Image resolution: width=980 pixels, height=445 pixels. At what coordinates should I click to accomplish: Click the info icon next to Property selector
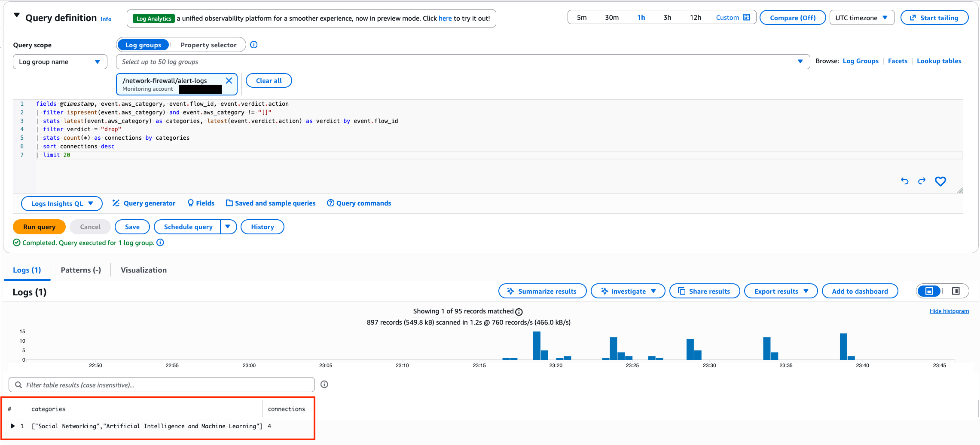[x=254, y=45]
